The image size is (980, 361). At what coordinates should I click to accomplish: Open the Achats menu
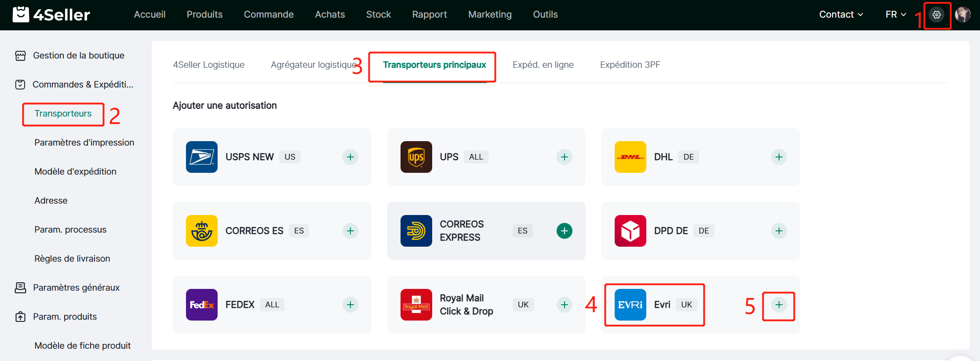[330, 15]
